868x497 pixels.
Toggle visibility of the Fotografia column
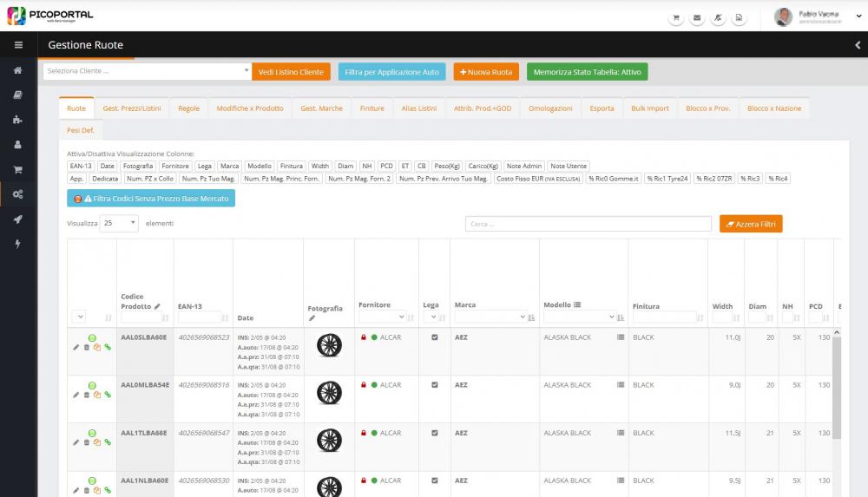click(x=138, y=166)
